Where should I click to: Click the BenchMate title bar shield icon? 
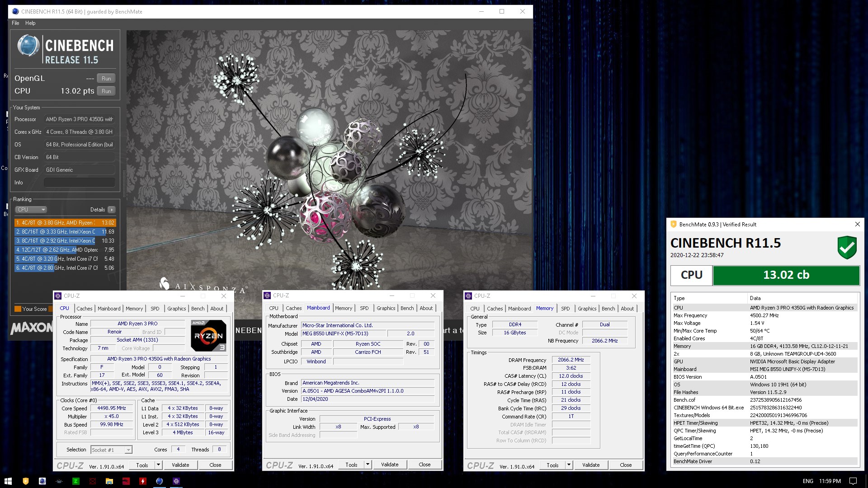[x=673, y=224]
